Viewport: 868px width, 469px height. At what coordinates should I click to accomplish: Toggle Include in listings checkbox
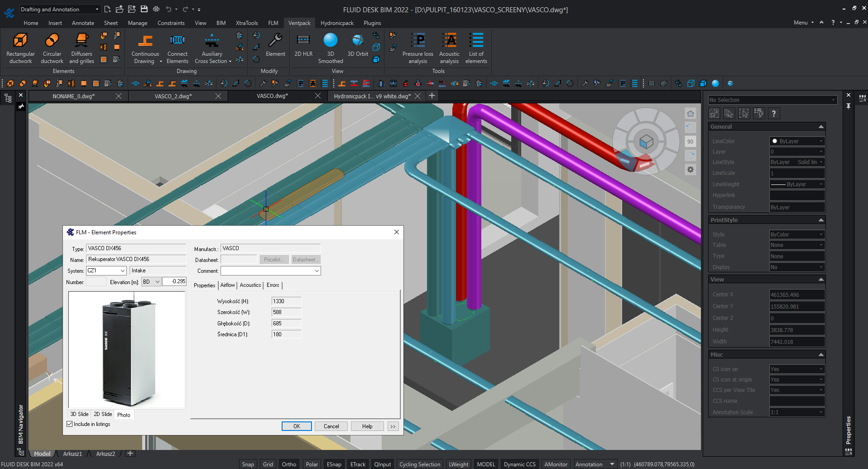coord(70,424)
